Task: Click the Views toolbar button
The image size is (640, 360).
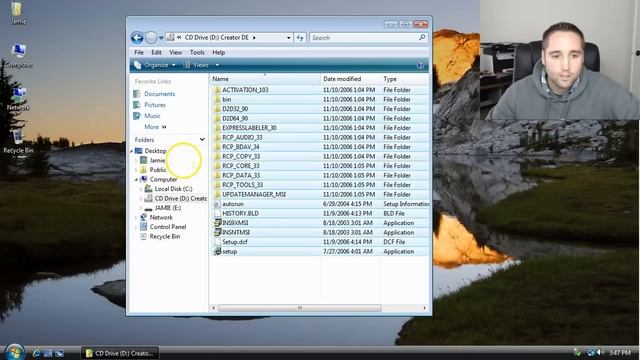Action: (197, 65)
